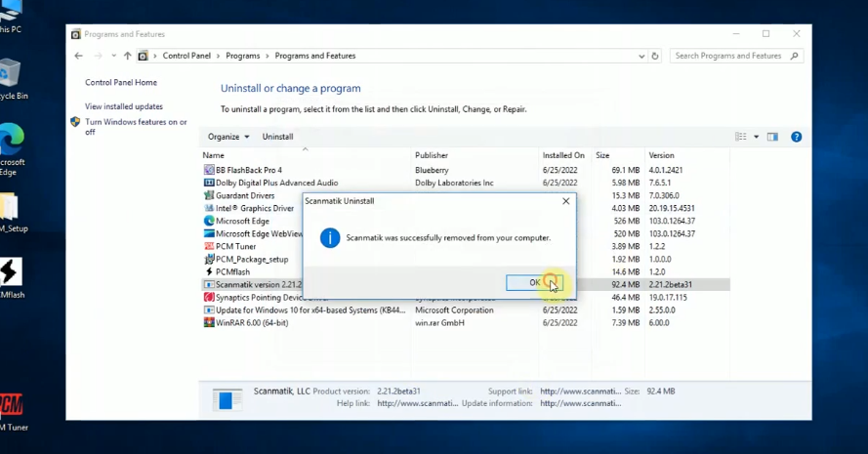Open Control Panel Home link
The image size is (868, 454).
(121, 82)
